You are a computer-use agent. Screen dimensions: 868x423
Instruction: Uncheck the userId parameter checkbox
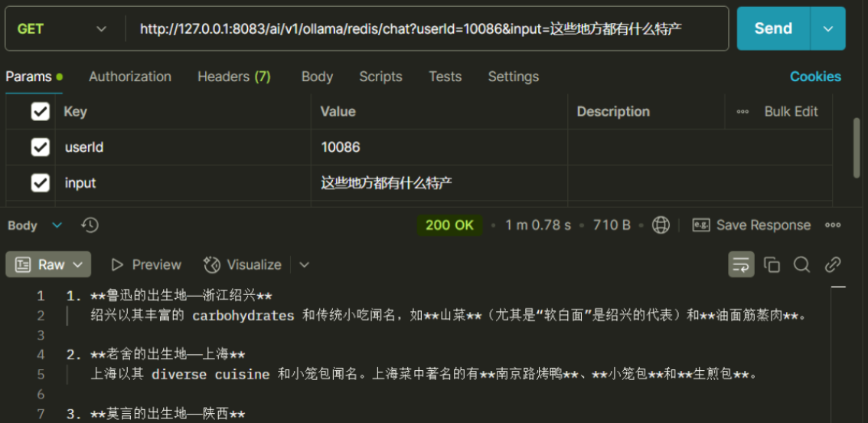(x=41, y=147)
